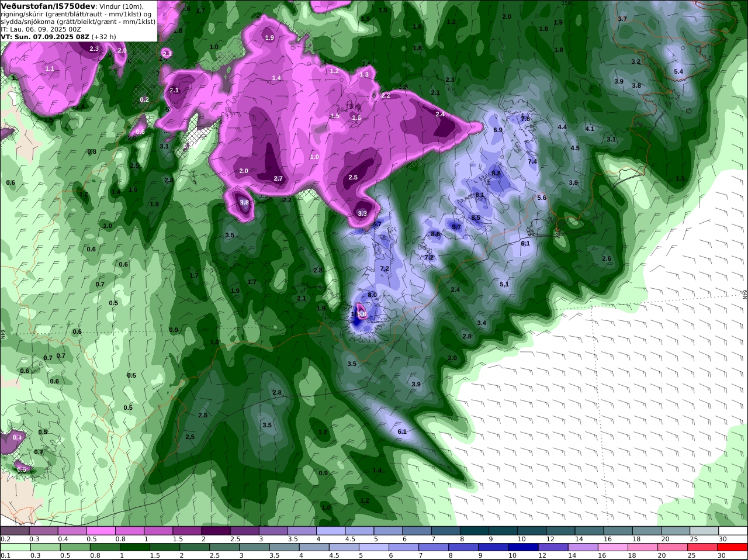Image resolution: width=748 pixels, height=560 pixels.
Task: Select bright pink swatch between 0.5 and 0.8
Action: [x=101, y=531]
